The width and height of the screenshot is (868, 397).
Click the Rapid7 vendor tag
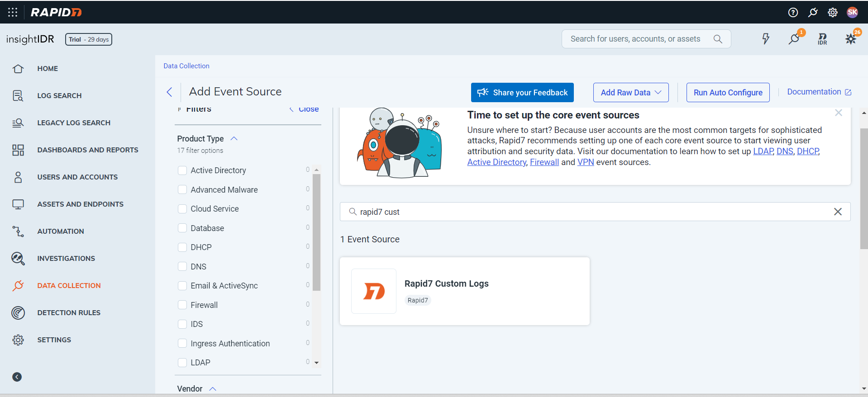coord(418,300)
